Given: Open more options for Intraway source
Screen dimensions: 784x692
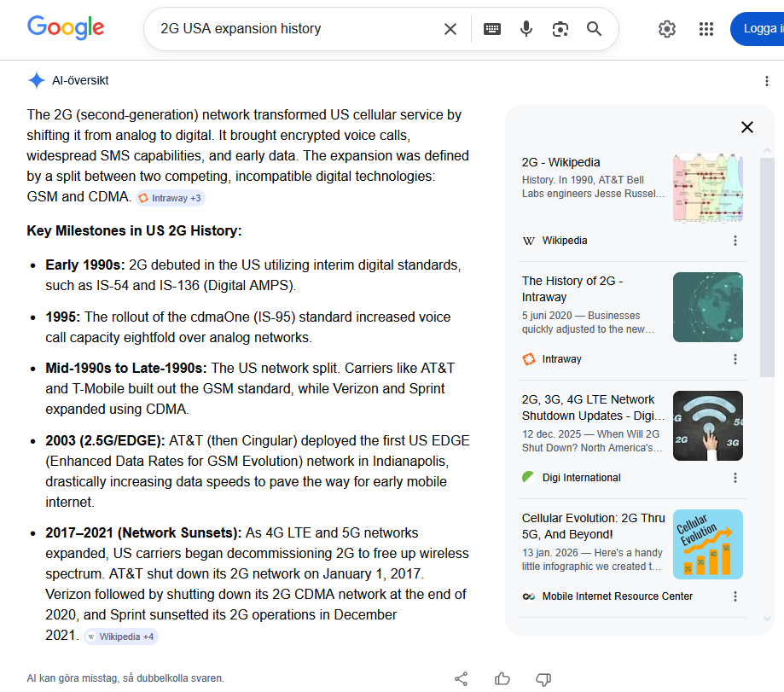Looking at the screenshot, I should click(735, 359).
